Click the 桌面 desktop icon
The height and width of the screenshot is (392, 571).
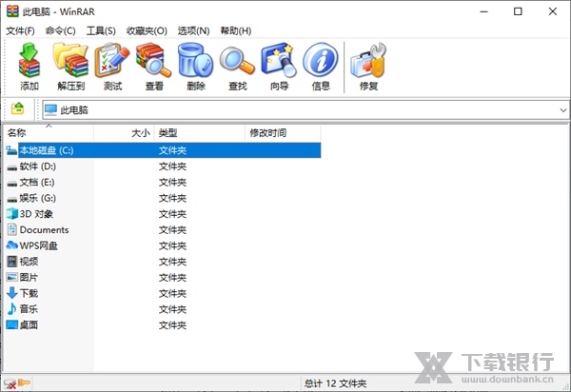(12, 324)
